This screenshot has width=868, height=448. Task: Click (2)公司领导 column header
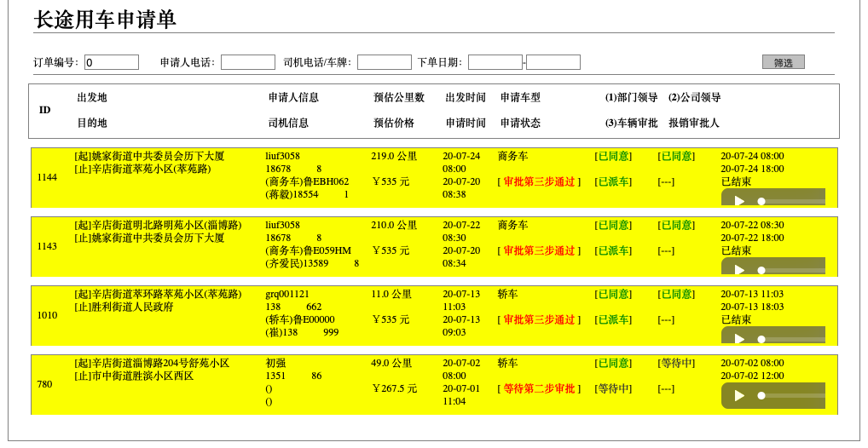point(695,98)
